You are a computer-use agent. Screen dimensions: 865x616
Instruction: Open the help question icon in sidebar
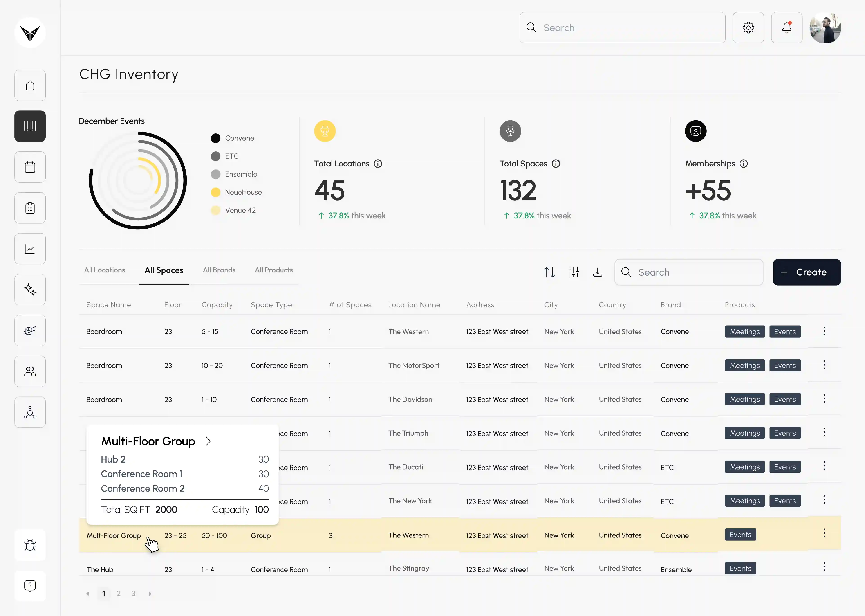pos(30,586)
